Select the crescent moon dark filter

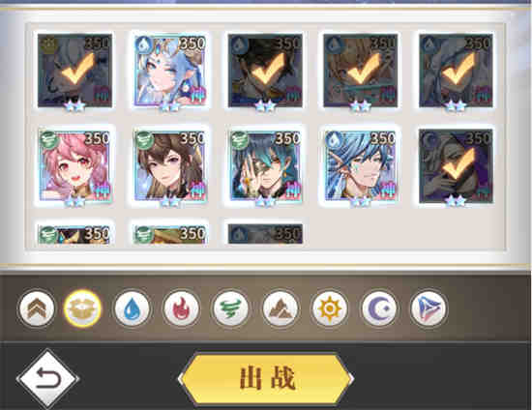(379, 308)
